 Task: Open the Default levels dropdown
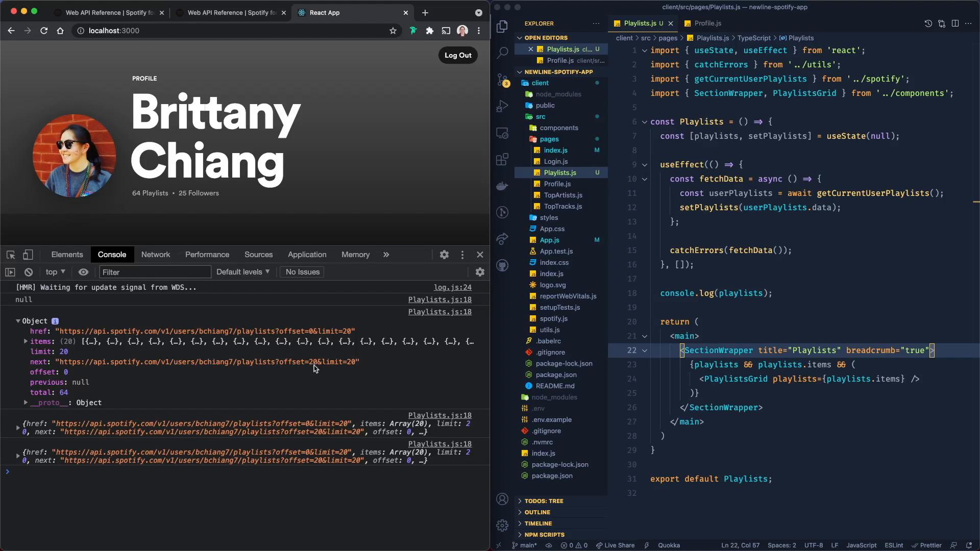coord(243,272)
